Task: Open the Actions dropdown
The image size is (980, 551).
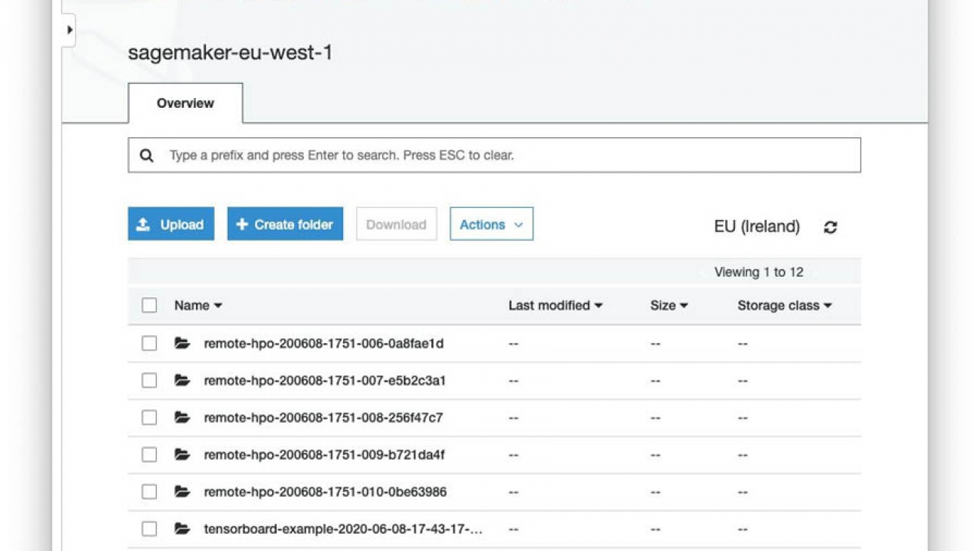Action: point(492,224)
